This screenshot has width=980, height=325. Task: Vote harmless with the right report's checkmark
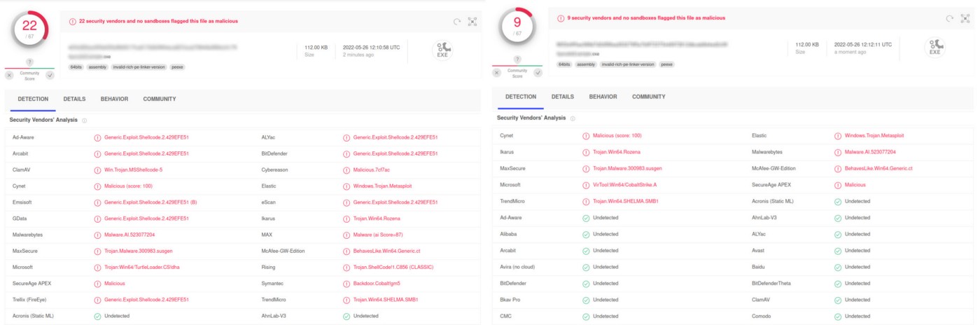(538, 72)
